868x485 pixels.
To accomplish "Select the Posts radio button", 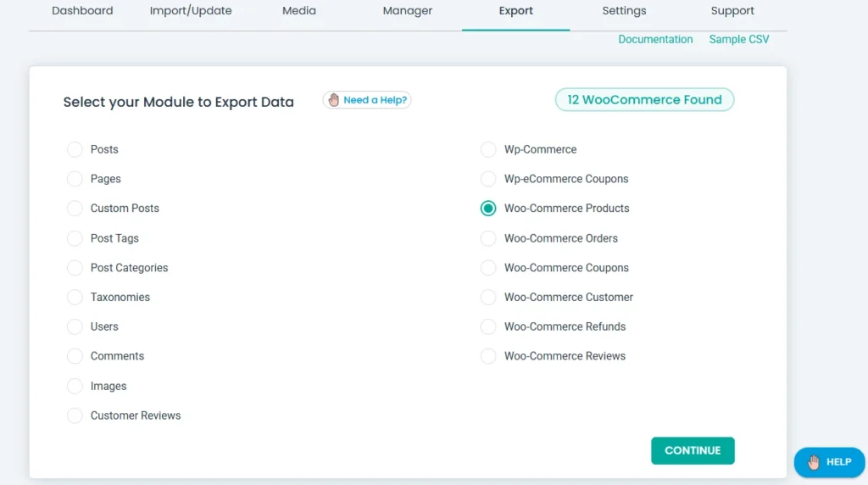I will tap(75, 149).
